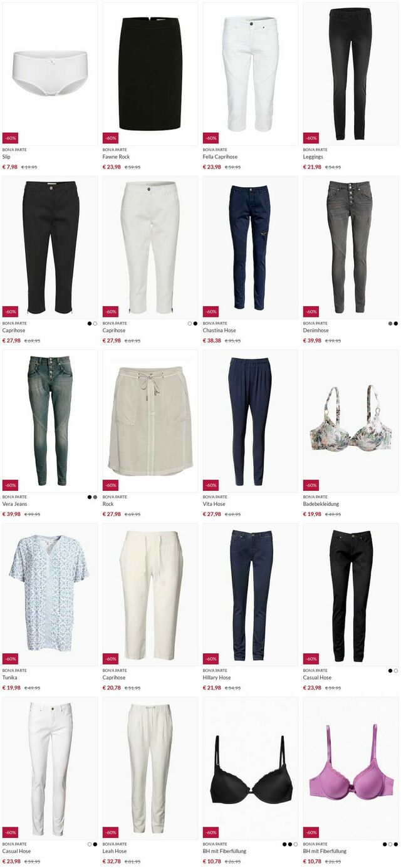This screenshot has width=401, height=868.
Task: Open the Hillary Hose product link
Action: click(217, 678)
